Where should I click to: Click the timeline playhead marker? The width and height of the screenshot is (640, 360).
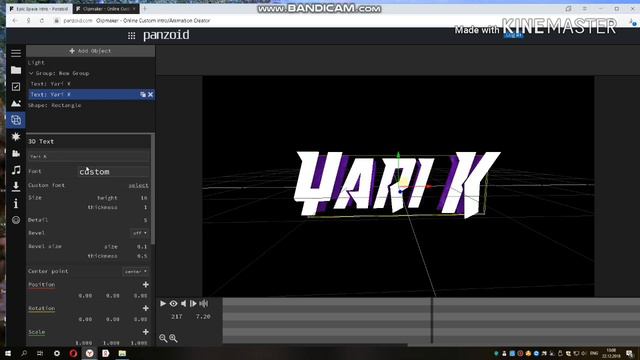click(431, 320)
